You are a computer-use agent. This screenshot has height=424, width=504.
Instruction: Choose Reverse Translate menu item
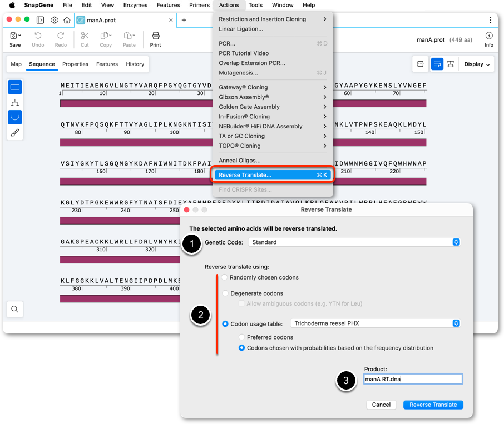point(273,175)
